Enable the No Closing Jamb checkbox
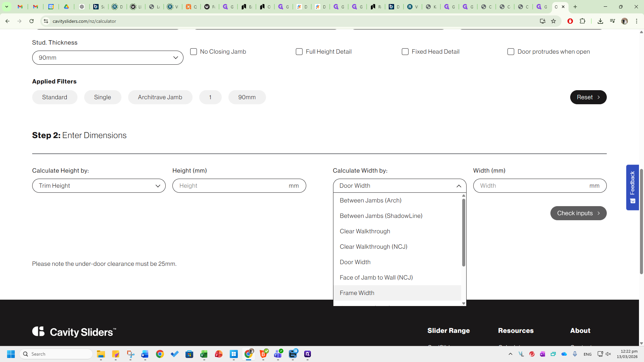 coord(194,52)
